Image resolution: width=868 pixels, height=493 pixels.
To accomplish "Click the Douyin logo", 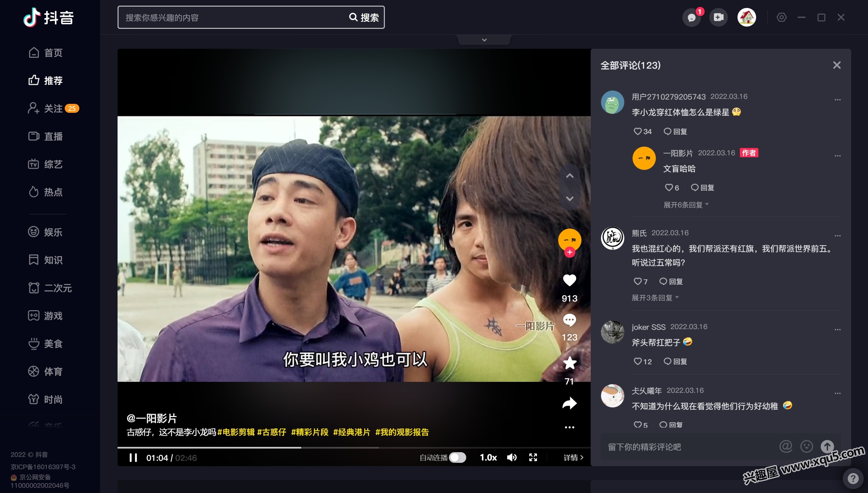I will point(49,17).
